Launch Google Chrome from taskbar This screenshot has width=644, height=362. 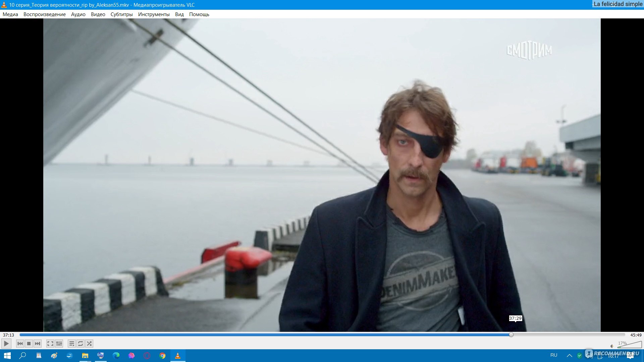click(x=162, y=356)
